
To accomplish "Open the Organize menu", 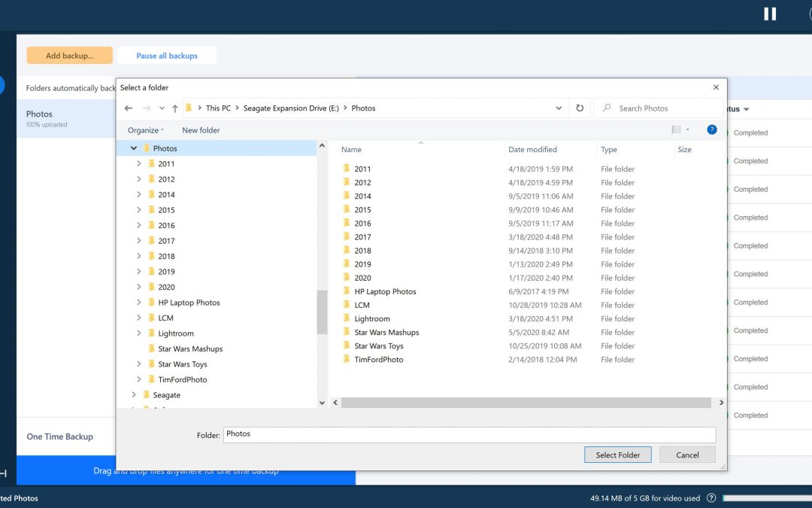I will (x=145, y=130).
